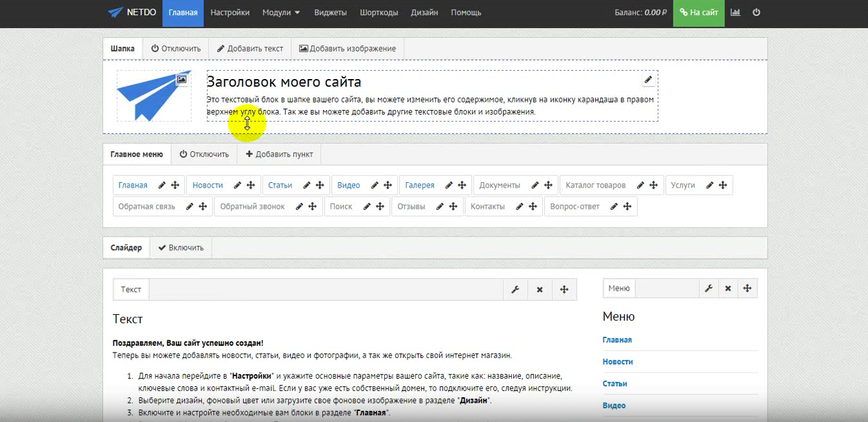
Task: Click the pencil icon next to Новости
Action: (237, 186)
